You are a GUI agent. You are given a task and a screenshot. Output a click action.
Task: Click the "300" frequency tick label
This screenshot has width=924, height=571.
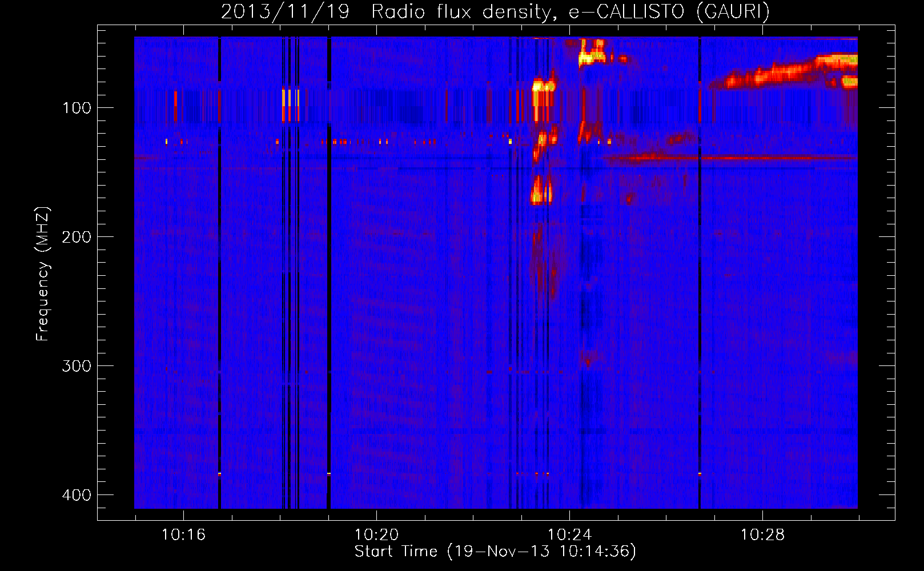click(x=77, y=366)
